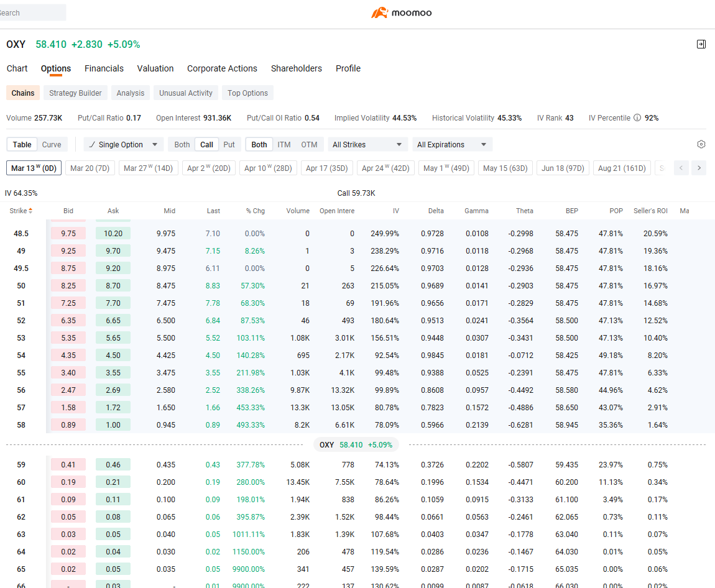Open the Profile tab
This screenshot has width=715, height=588.
point(348,68)
